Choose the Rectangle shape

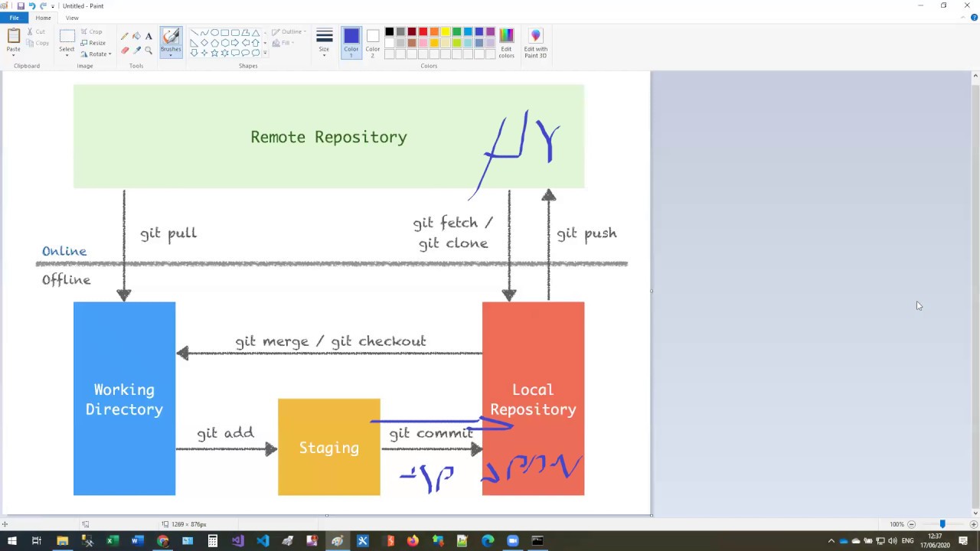click(224, 33)
